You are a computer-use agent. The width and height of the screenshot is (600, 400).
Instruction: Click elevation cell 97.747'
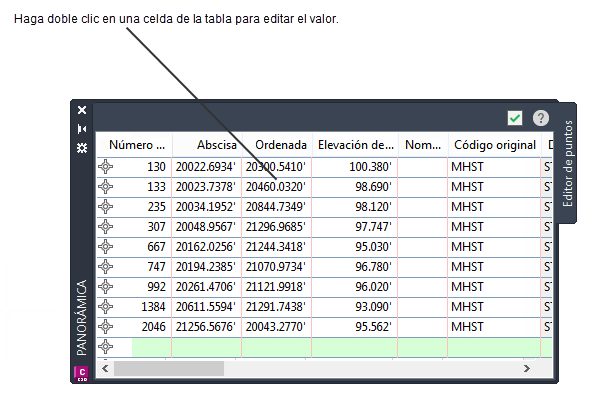(x=355, y=227)
